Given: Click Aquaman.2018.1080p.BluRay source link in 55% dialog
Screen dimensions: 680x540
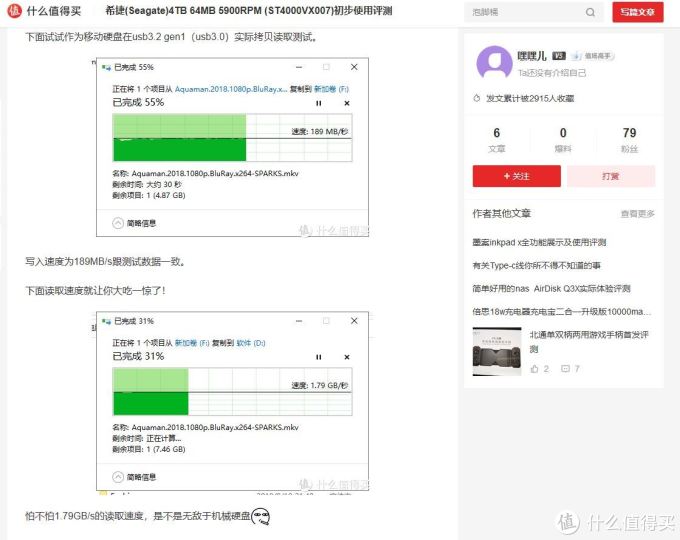Looking at the screenshot, I should tap(231, 89).
